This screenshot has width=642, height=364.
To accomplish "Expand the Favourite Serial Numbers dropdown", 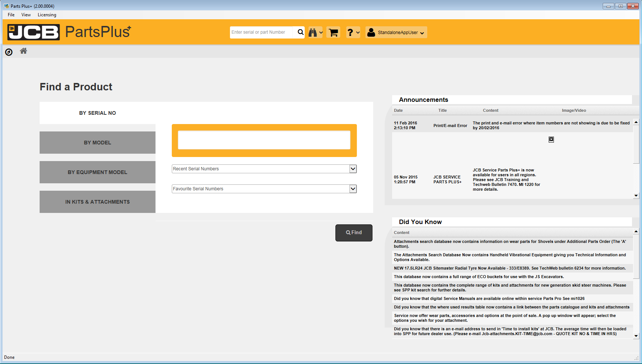I will click(x=353, y=189).
